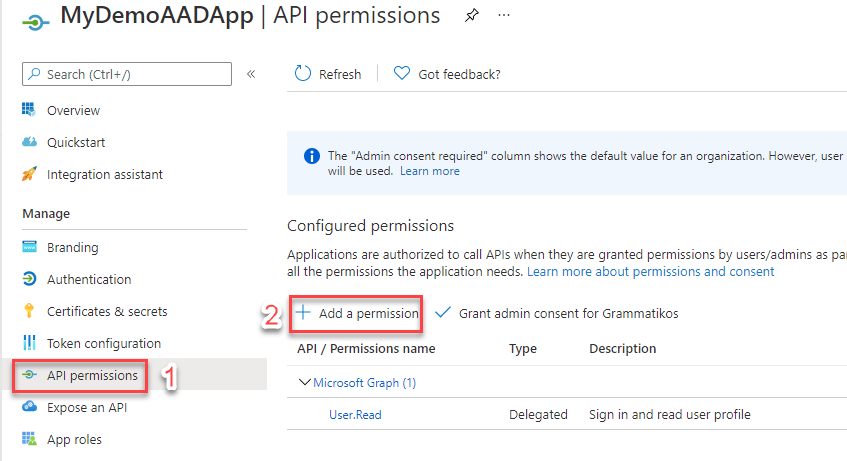
Task: Open Expose an API
Action: [x=87, y=407]
